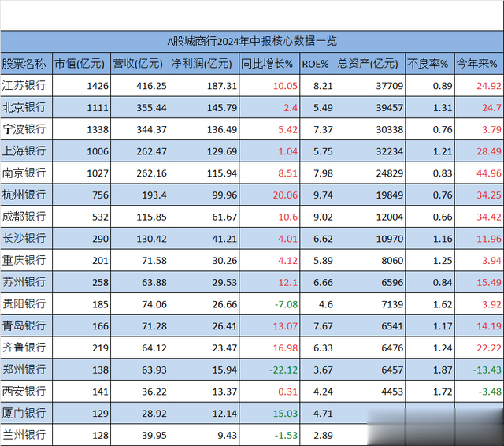Click 齐鲁银行 growth value 16.98
504x446 pixels.
click(x=285, y=348)
